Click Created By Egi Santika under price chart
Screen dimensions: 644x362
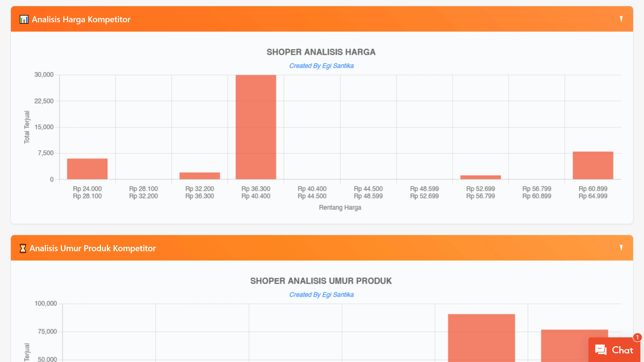click(321, 66)
